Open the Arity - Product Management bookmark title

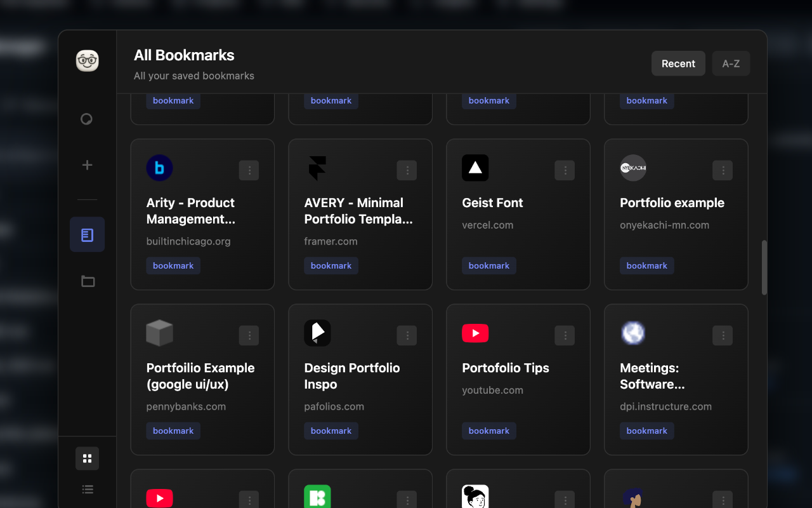point(191,211)
